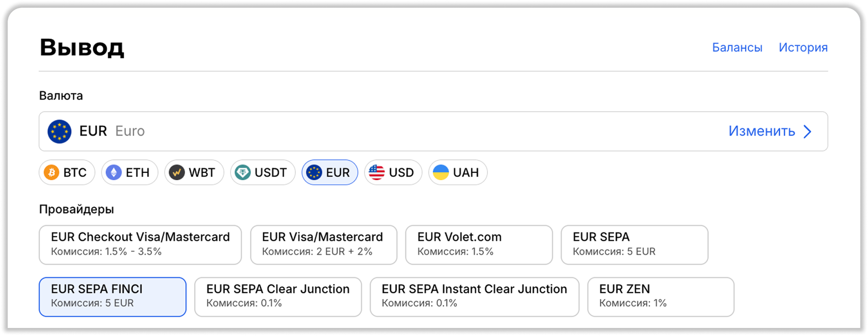Viewport: 868px width, 336px height.
Task: Select the BTC Bitcoin icon chip
Action: click(x=67, y=173)
